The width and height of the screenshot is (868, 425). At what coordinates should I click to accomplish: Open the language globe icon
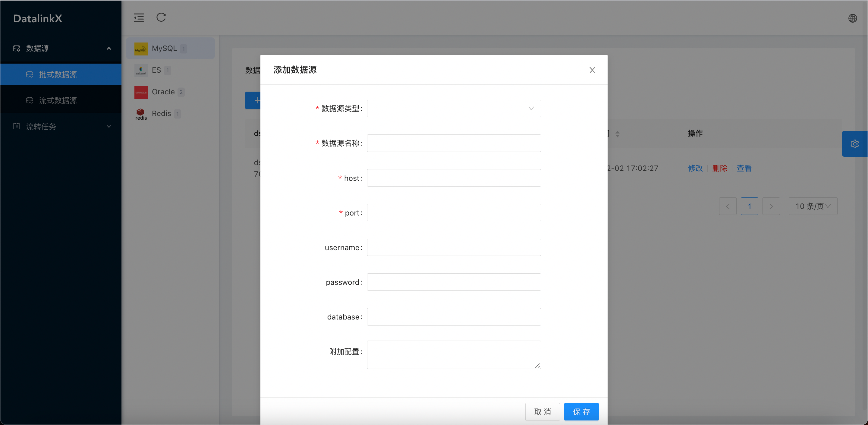[x=853, y=18]
